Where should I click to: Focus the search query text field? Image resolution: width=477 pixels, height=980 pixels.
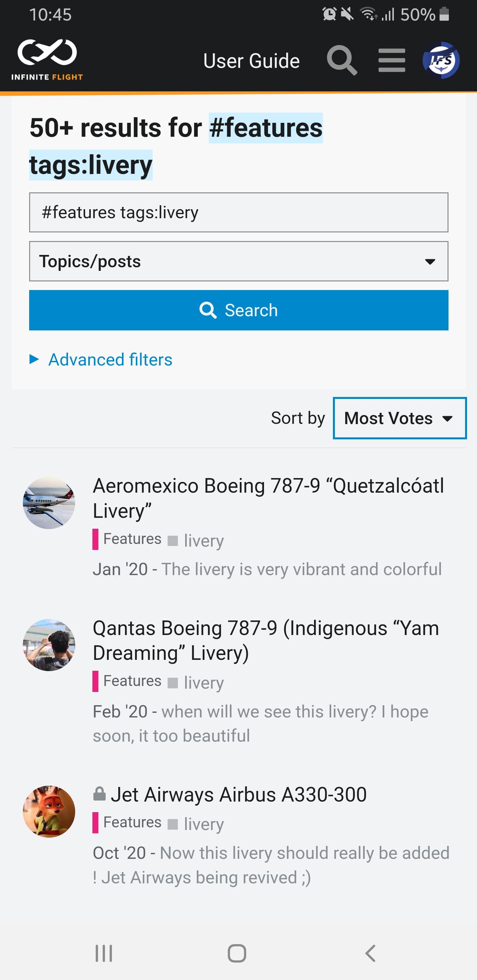click(238, 212)
